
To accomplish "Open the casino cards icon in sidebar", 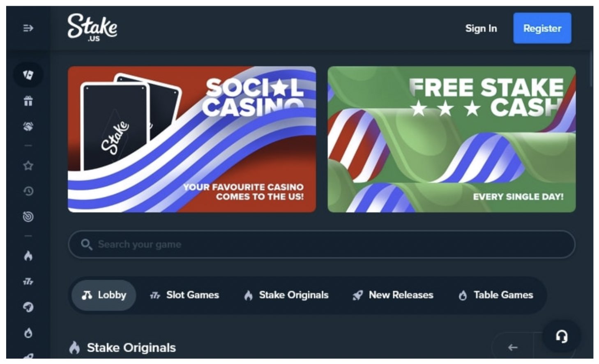I will click(28, 74).
